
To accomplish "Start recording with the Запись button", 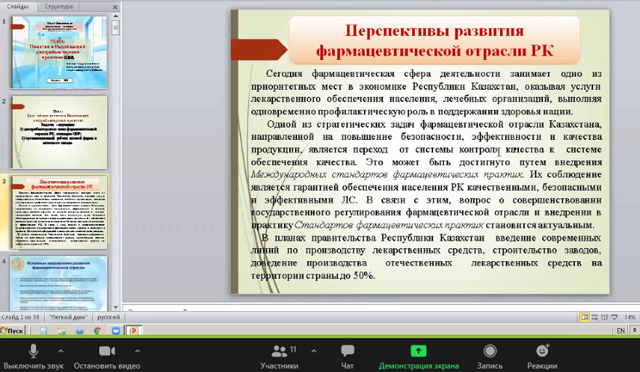I will (x=490, y=357).
